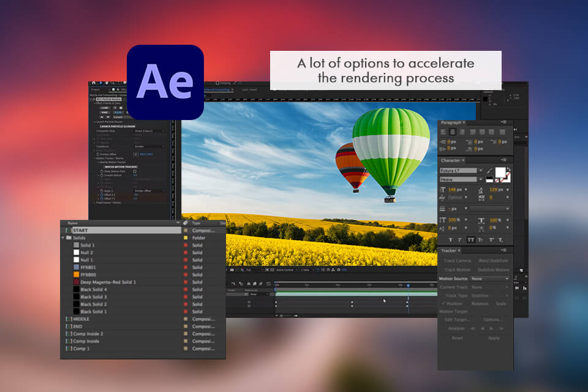Click the Stabilize Motion button
This screenshot has height=392, width=588.
click(493, 269)
